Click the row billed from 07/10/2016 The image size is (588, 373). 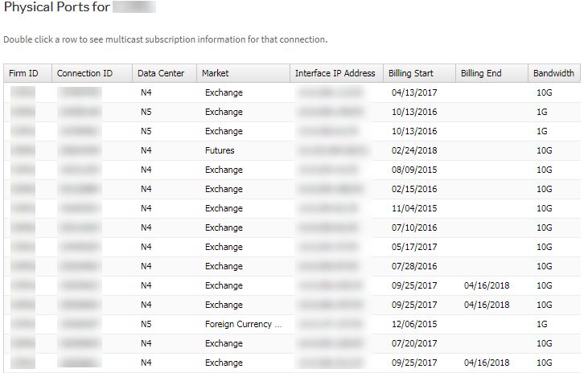[292, 227]
